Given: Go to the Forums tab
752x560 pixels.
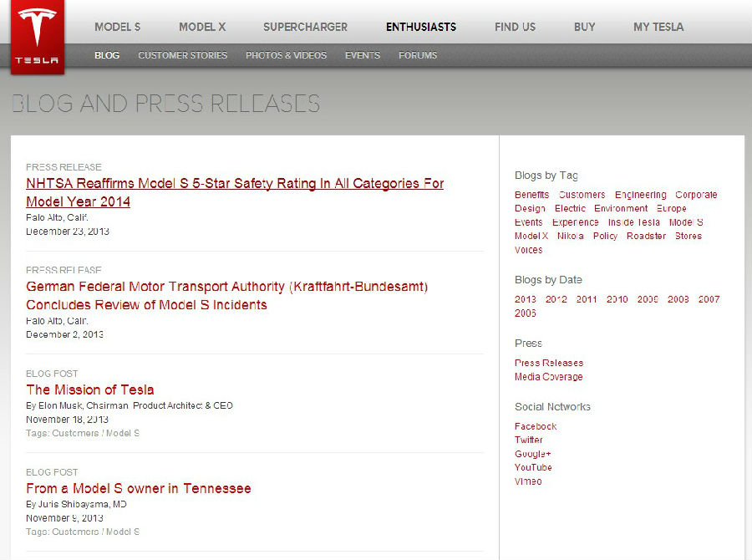Looking at the screenshot, I should tap(418, 55).
